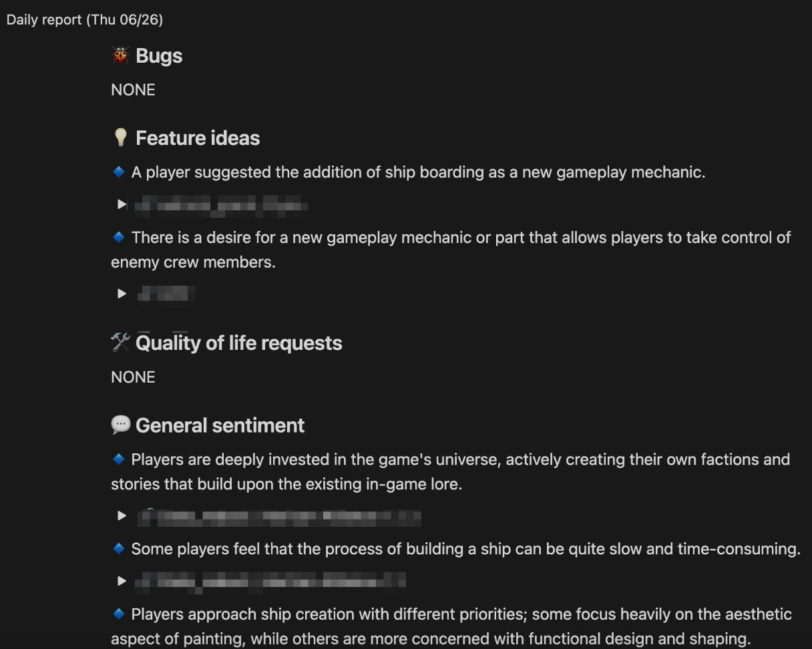Image resolution: width=812 pixels, height=649 pixels.
Task: Click the Bugs heading text
Action: (159, 56)
